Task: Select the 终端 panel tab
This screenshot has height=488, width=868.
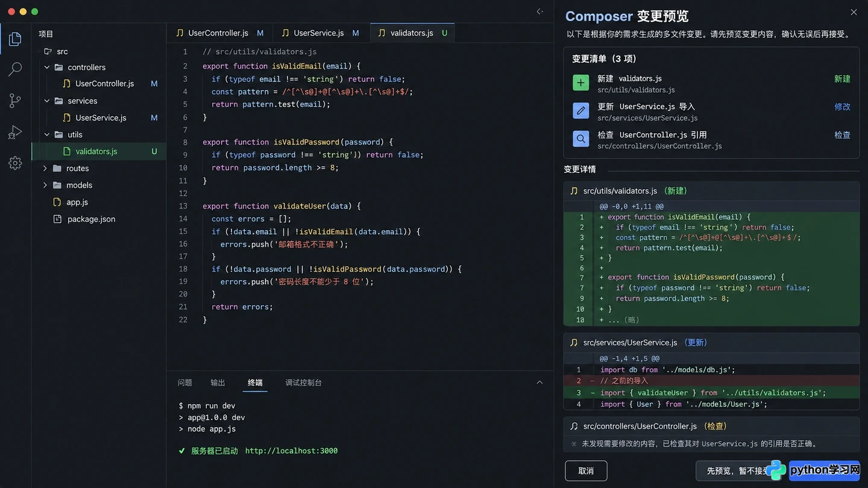Action: (x=255, y=383)
